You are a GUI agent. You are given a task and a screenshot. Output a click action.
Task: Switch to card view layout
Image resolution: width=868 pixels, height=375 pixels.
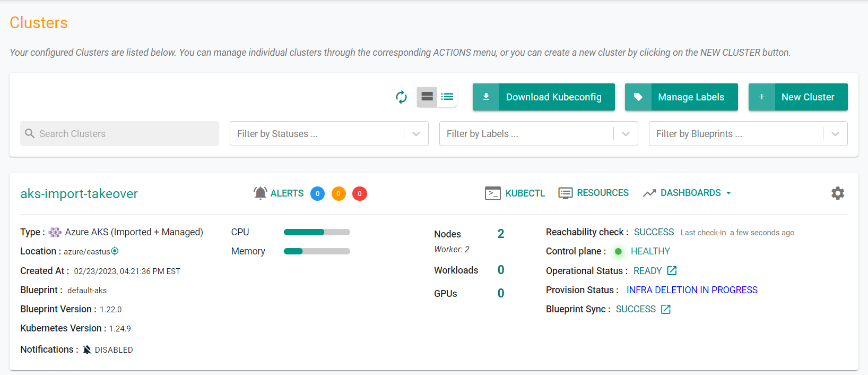[x=427, y=97]
